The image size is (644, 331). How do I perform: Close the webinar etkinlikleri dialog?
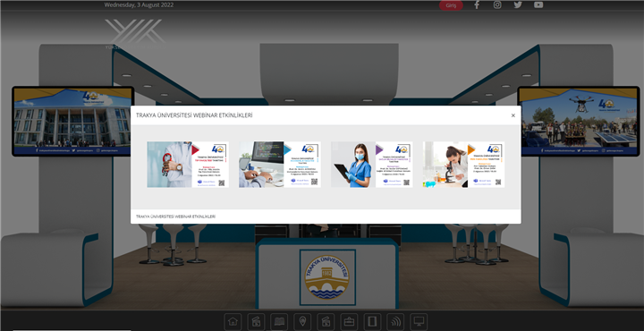tap(513, 115)
